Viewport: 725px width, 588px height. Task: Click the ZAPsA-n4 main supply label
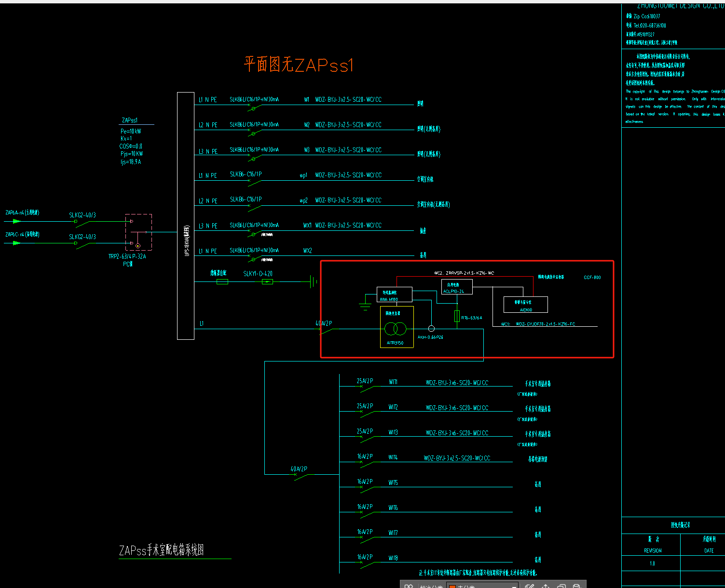point(22,213)
